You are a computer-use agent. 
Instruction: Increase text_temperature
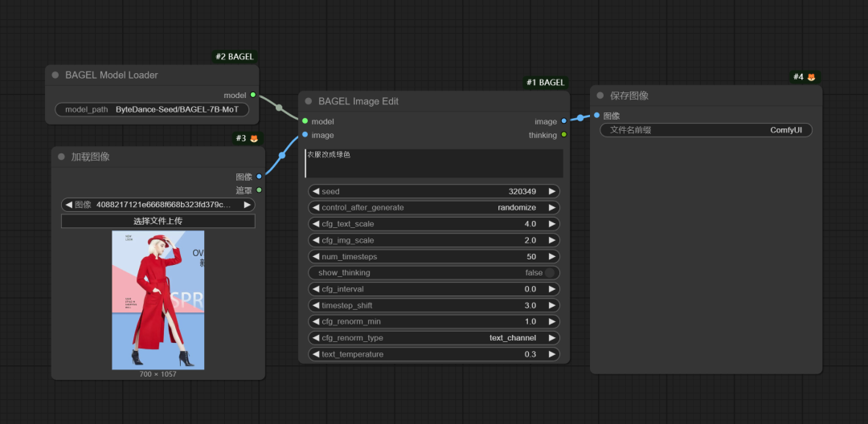(551, 354)
